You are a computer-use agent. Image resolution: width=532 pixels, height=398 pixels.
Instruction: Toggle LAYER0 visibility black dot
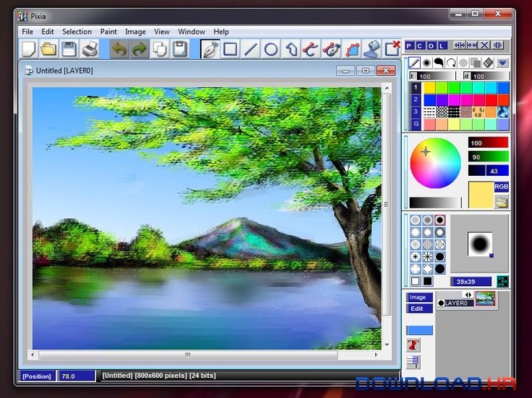click(x=441, y=303)
